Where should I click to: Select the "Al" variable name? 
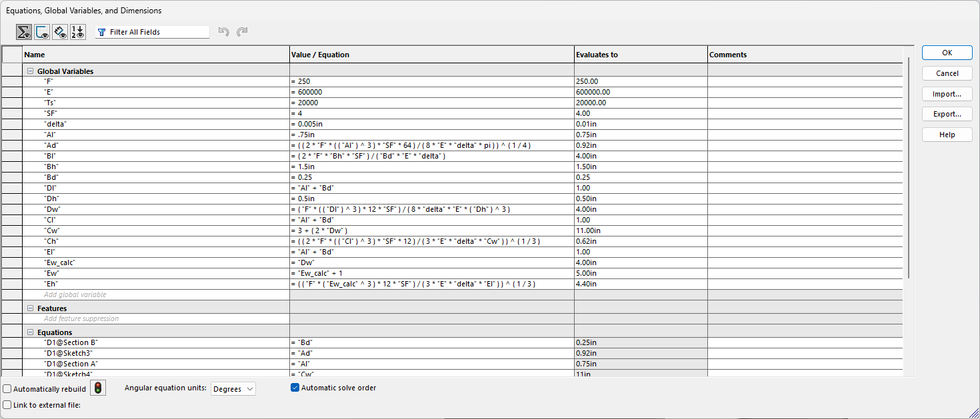click(x=49, y=135)
